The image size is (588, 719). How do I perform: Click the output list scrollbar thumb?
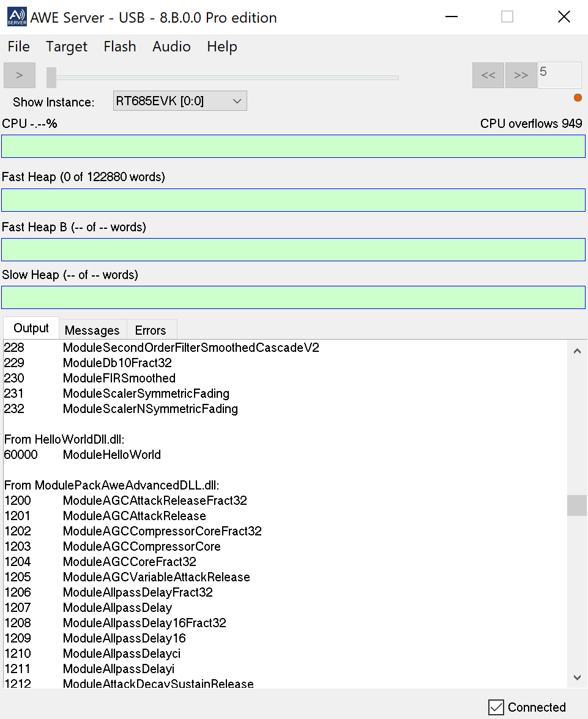(x=576, y=505)
